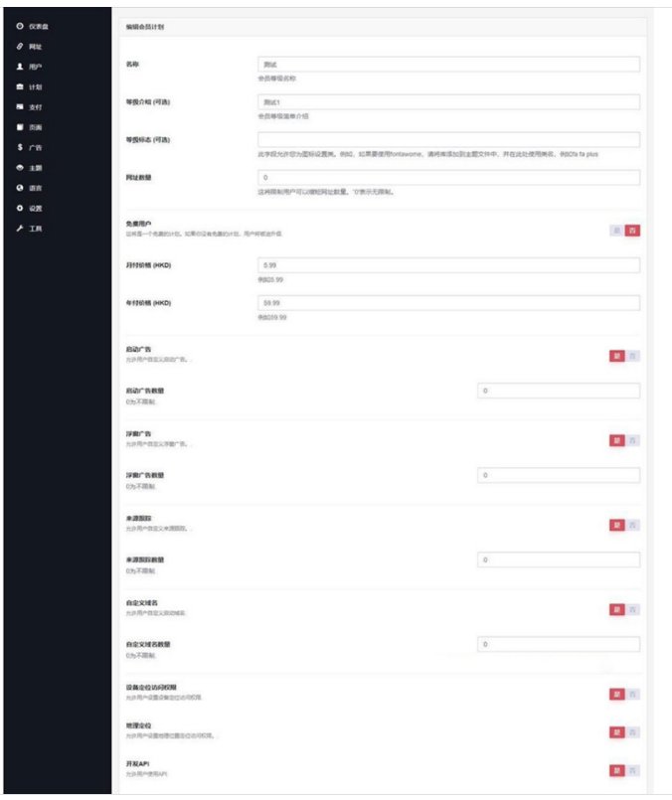Click the 名称 input field
The image size is (672, 800).
click(447, 64)
